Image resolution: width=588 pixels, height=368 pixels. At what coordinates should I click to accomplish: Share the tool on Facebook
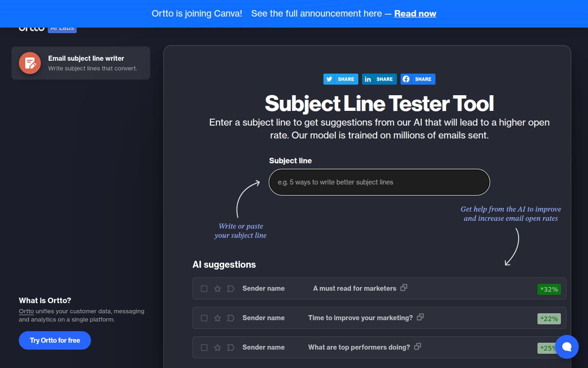418,79
